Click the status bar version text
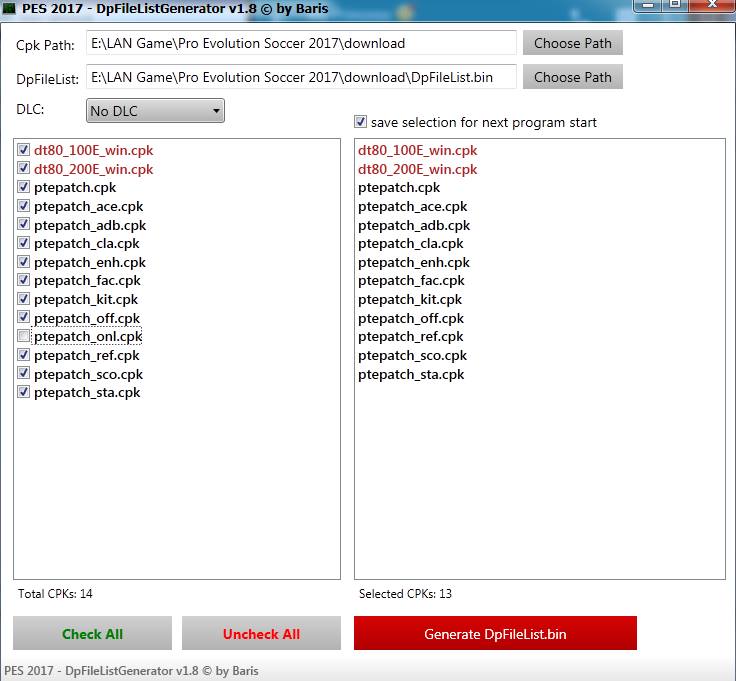Image resolution: width=736 pixels, height=681 pixels. pos(131,671)
